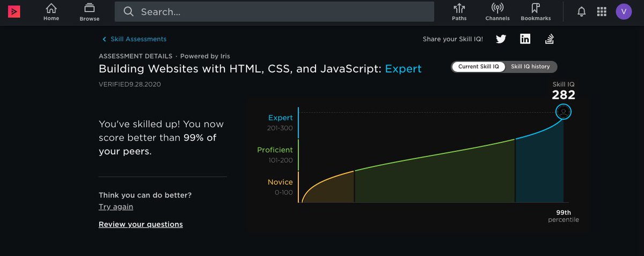Click the Expert 201-300 axis label

(x=280, y=122)
